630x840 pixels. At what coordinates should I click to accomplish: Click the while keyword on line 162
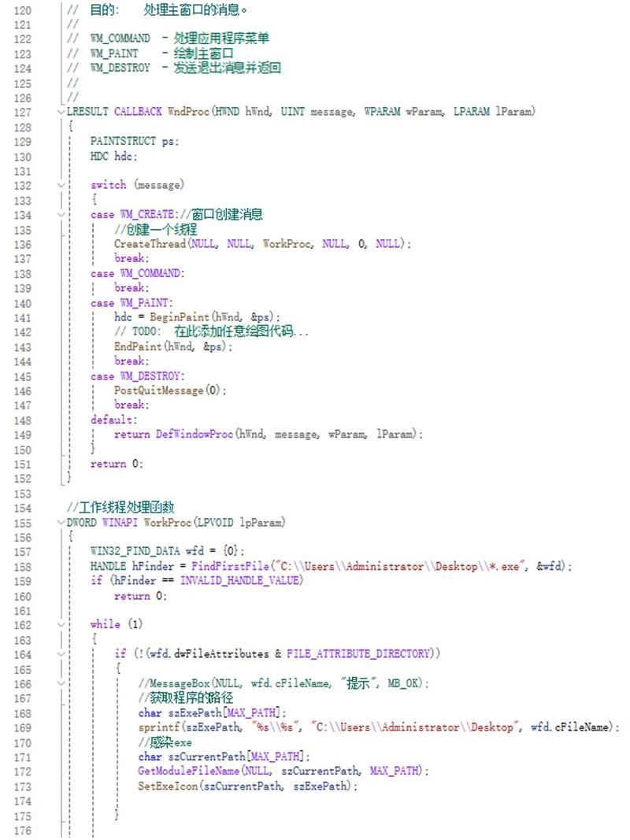coord(105,624)
